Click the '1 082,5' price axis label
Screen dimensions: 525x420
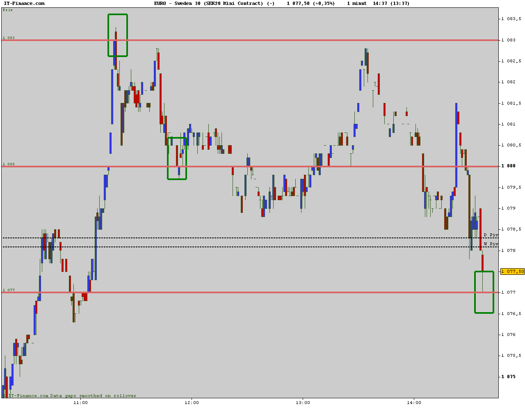511,61
